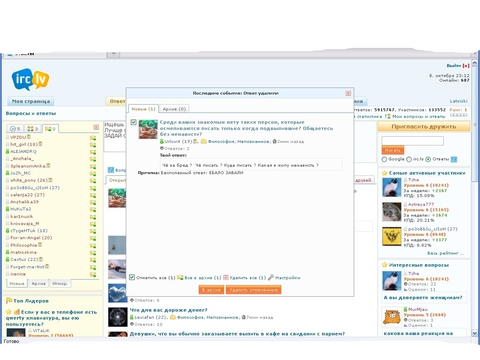Click the Пригласить друзей button
This screenshot has width=480, height=360.
[424, 127]
